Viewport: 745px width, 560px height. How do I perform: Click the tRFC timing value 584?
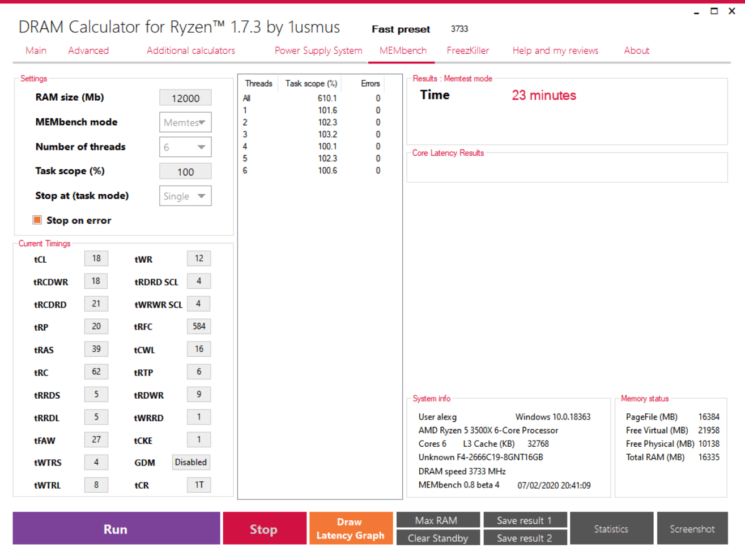199,326
